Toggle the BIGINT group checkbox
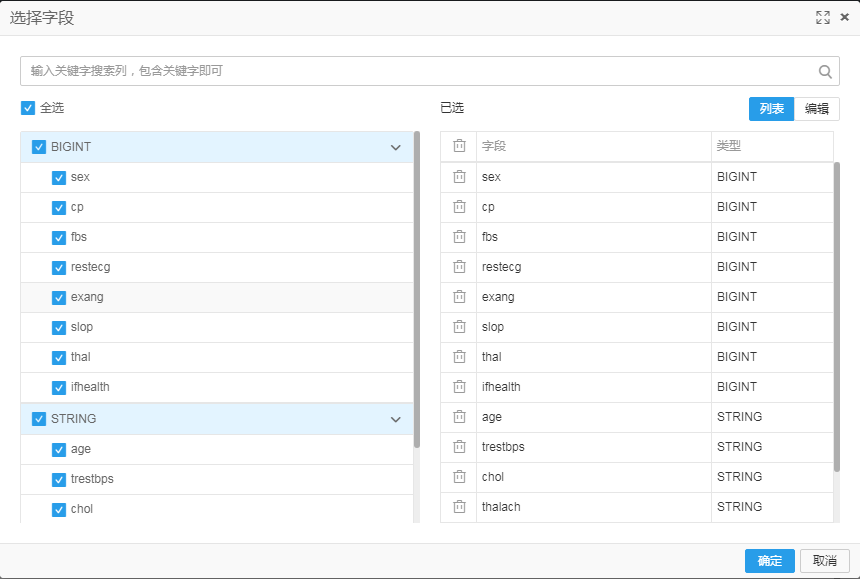 pyautogui.click(x=39, y=147)
